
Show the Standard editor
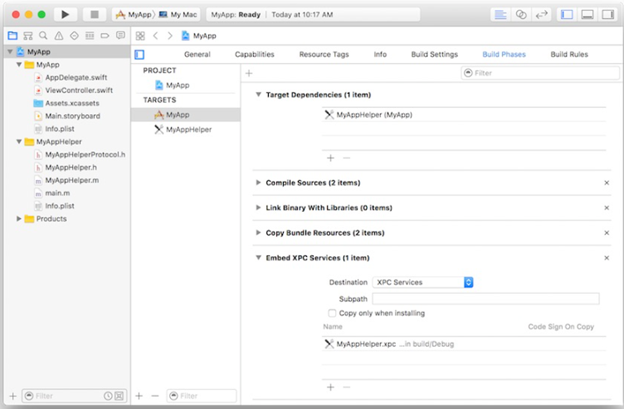tap(500, 15)
